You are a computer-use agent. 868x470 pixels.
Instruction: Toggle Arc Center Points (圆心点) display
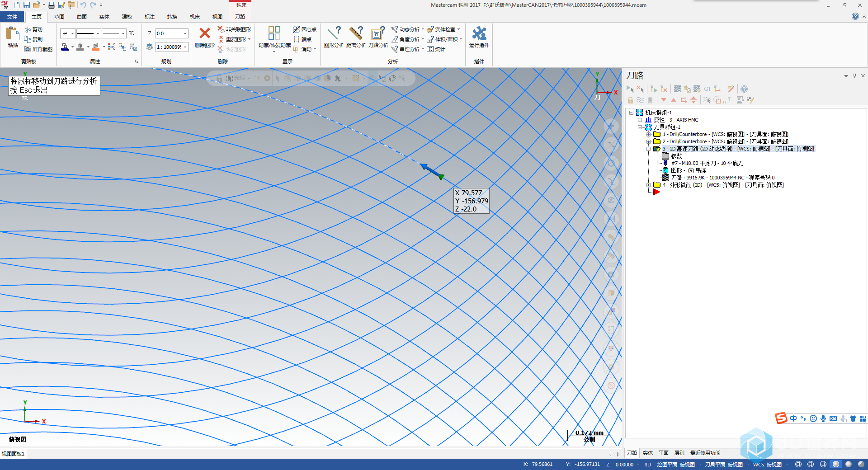[x=305, y=29]
